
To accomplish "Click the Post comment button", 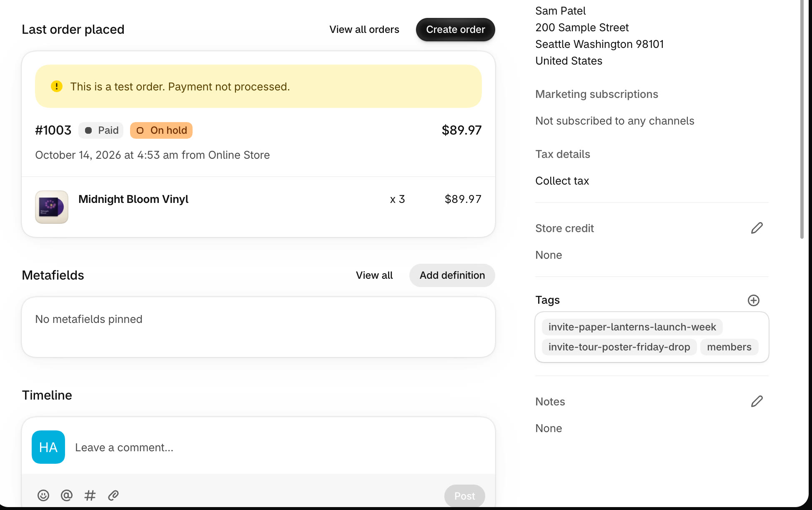I will 464,496.
